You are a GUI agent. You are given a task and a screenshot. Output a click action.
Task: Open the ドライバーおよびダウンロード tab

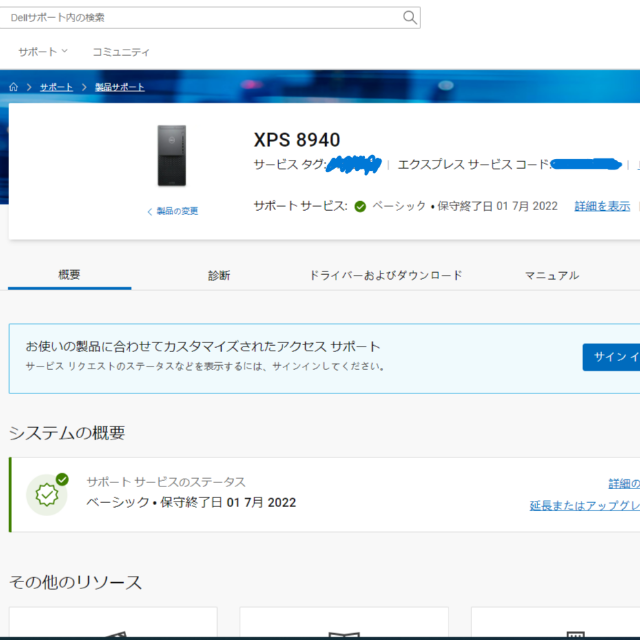386,276
